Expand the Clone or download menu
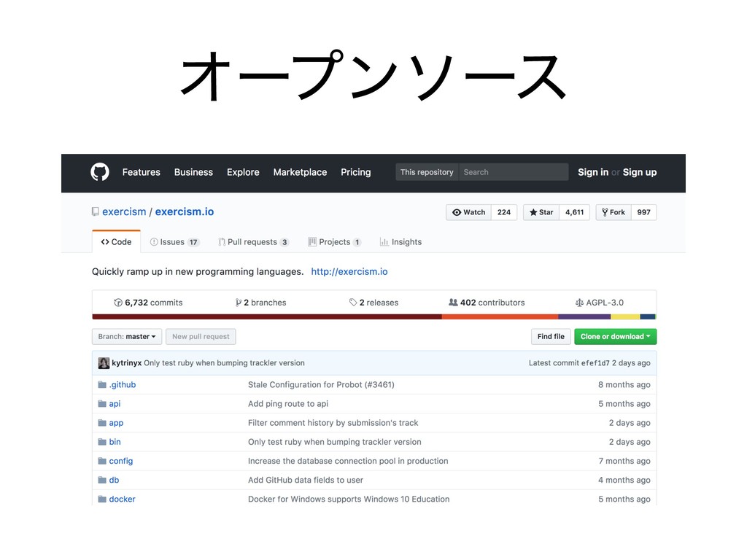Screen dimensions: 747x560 coord(615,337)
